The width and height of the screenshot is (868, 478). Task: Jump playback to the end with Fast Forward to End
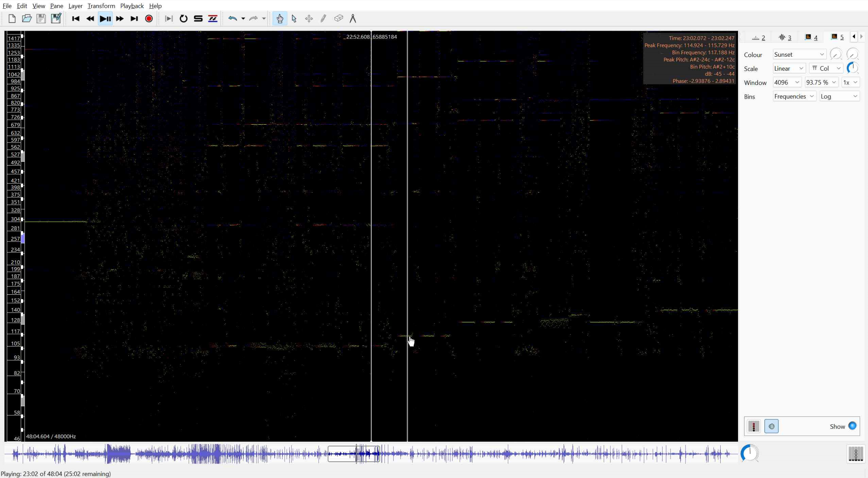coord(134,18)
